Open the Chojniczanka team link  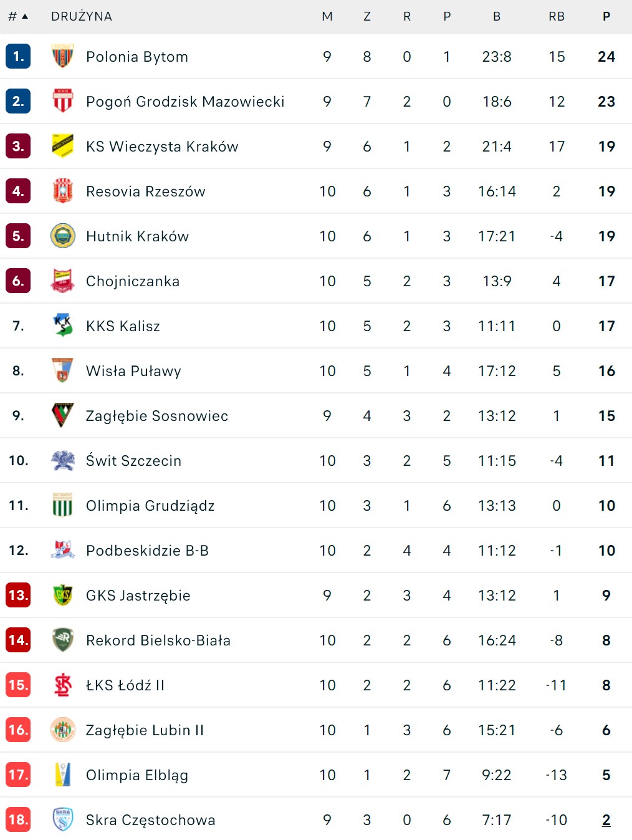(133, 281)
